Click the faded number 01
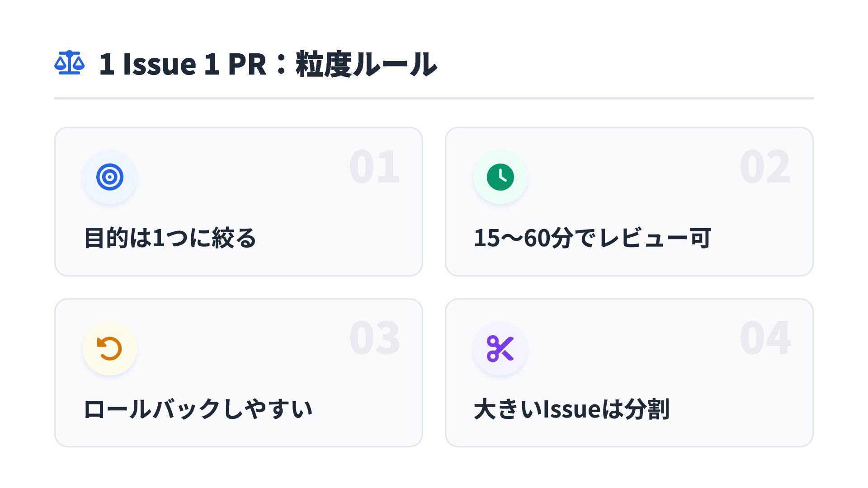Image resolution: width=868 pixels, height=488 pixels. point(374,167)
